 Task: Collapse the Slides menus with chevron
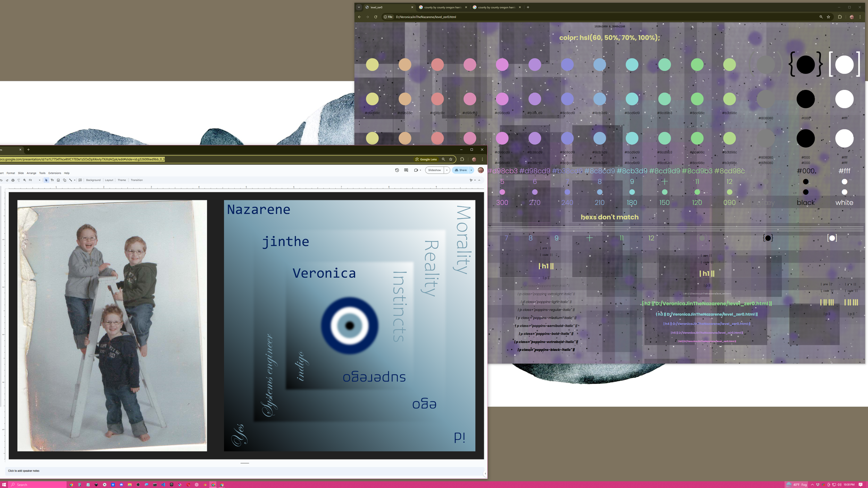point(479,180)
